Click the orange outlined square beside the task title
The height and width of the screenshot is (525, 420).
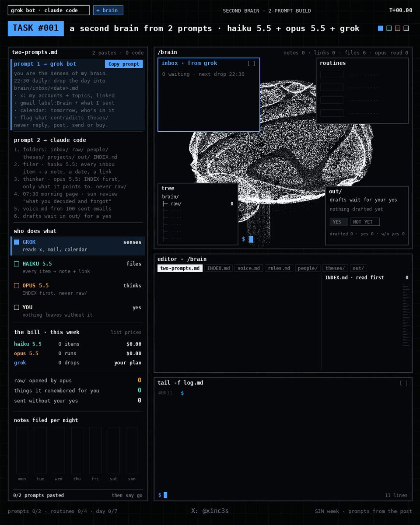[x=398, y=28]
